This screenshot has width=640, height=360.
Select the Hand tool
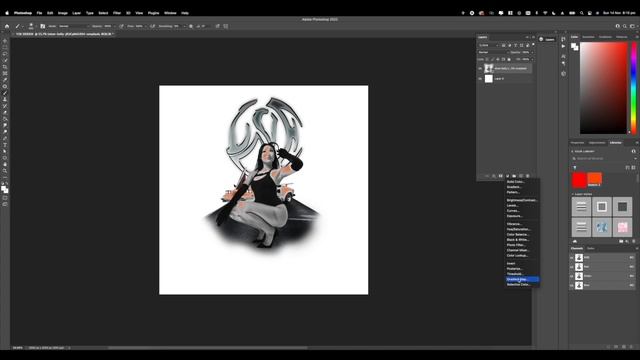pyautogui.click(x=5, y=164)
